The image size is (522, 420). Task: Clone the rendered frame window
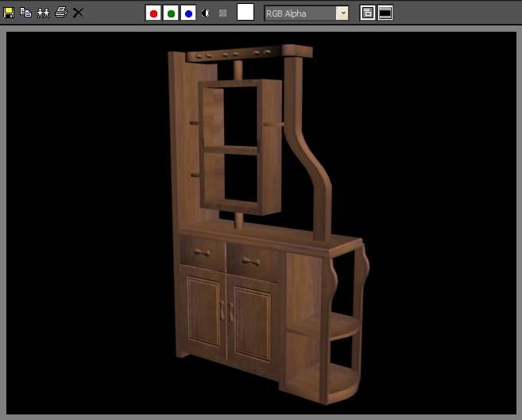(43, 13)
